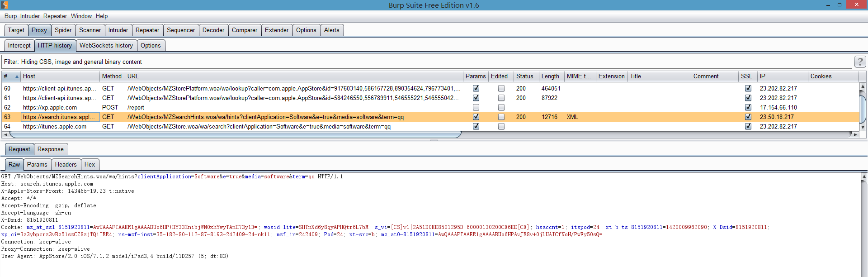
Task: Toggle Edited checkbox for row 64
Action: (501, 126)
